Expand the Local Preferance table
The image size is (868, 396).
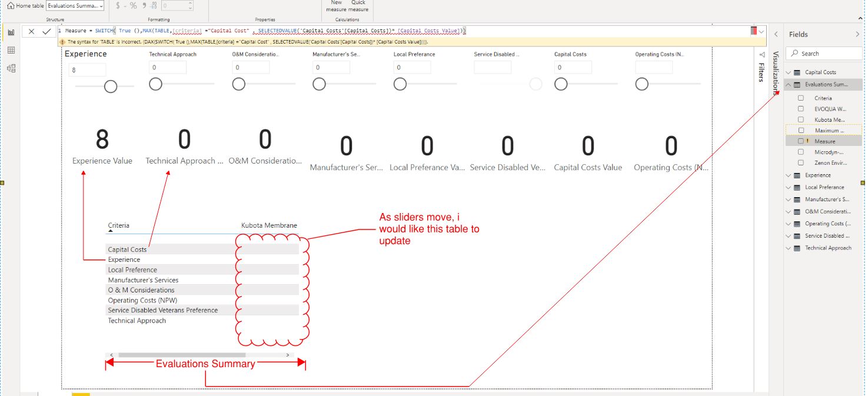(789, 187)
